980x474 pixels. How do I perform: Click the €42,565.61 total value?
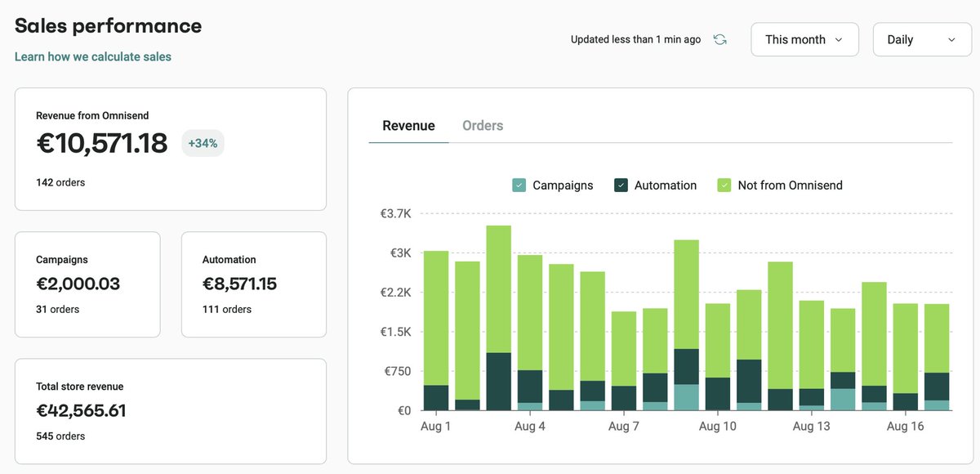(x=81, y=410)
